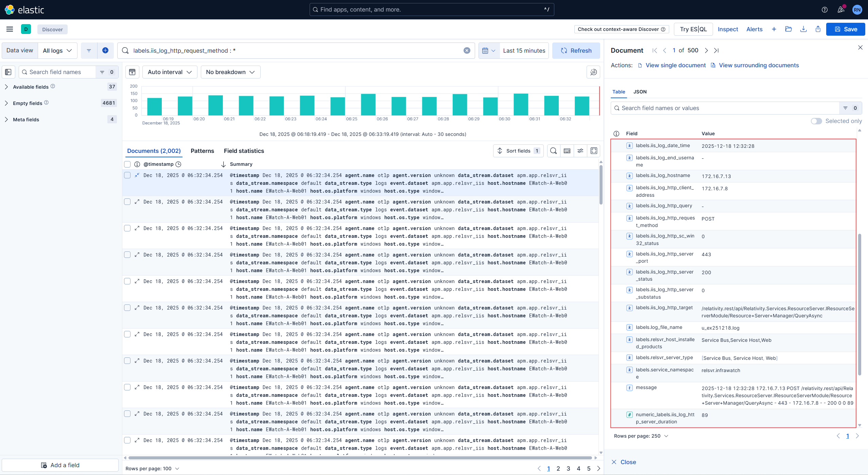This screenshot has height=475, width=868.
Task: Check the checkbox on the first document row
Action: click(x=127, y=175)
